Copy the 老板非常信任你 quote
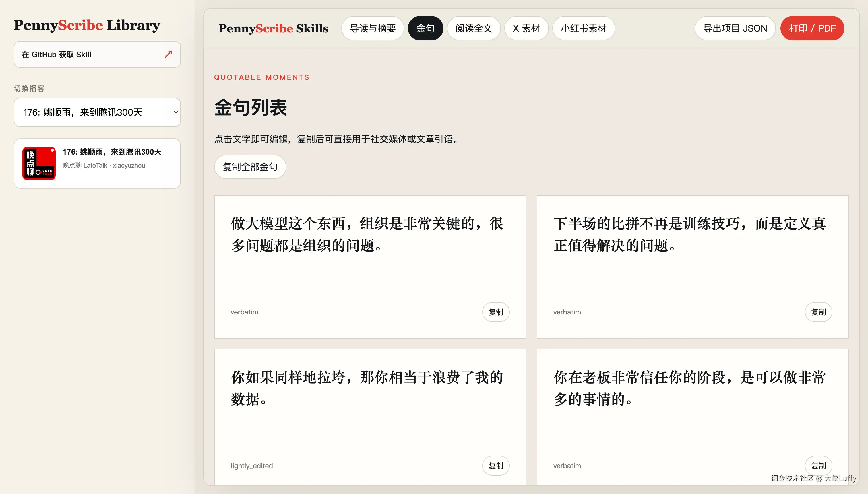The image size is (868, 494). click(x=818, y=466)
